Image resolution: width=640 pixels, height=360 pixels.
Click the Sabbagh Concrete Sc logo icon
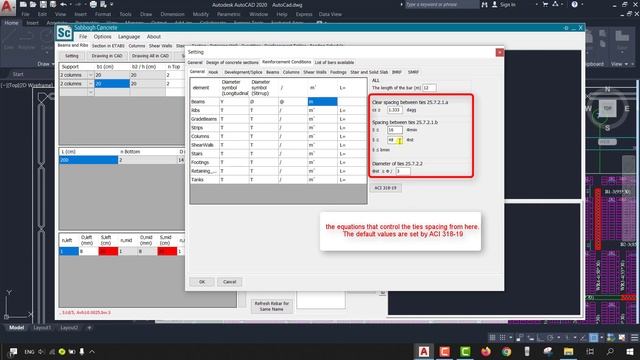64,33
